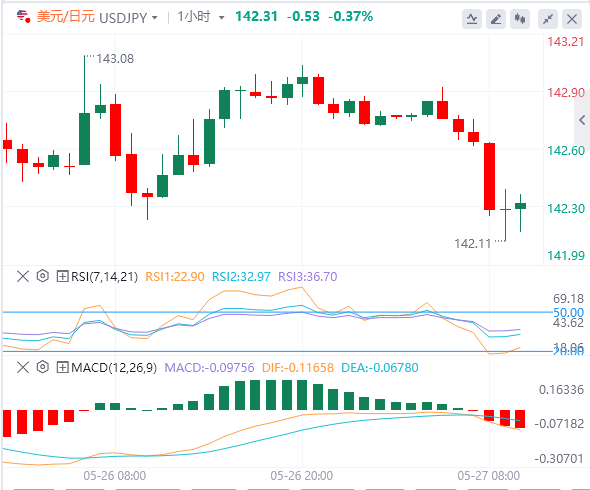Remove the MACD indicator panel
The height and width of the screenshot is (490, 590).
pyautogui.click(x=23, y=367)
